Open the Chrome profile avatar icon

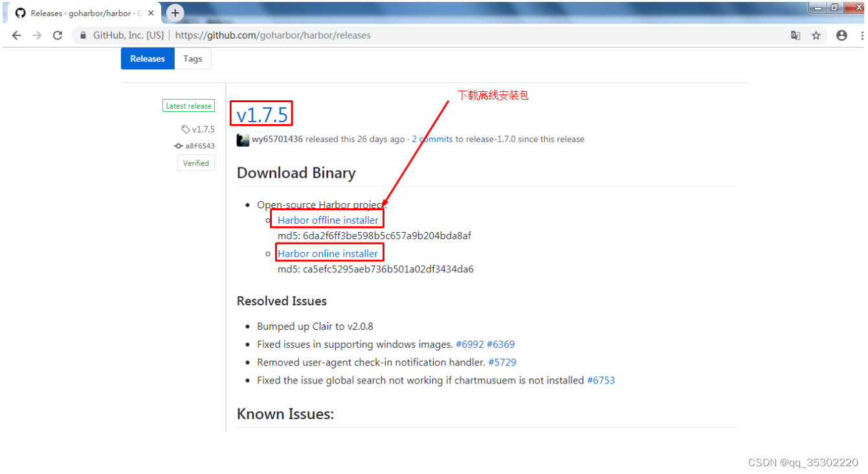coord(841,36)
